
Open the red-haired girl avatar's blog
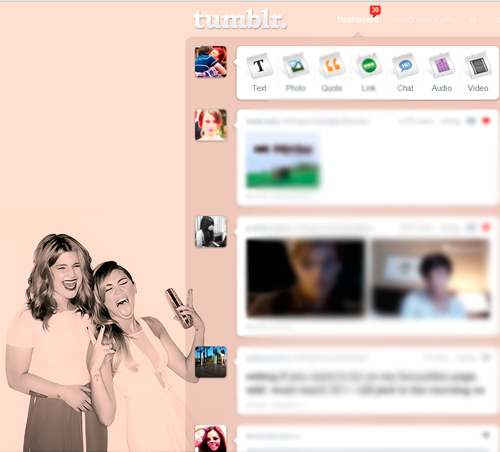(211, 125)
